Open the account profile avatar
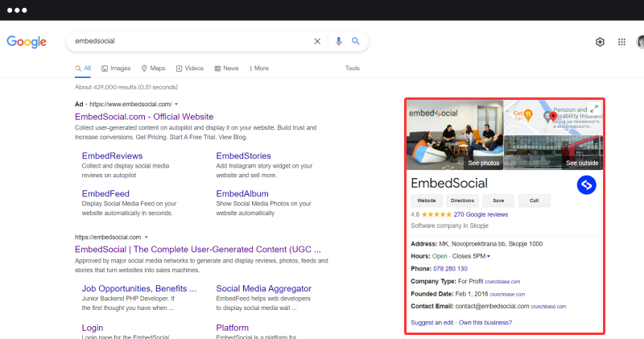The height and width of the screenshot is (339, 644). coord(640,42)
